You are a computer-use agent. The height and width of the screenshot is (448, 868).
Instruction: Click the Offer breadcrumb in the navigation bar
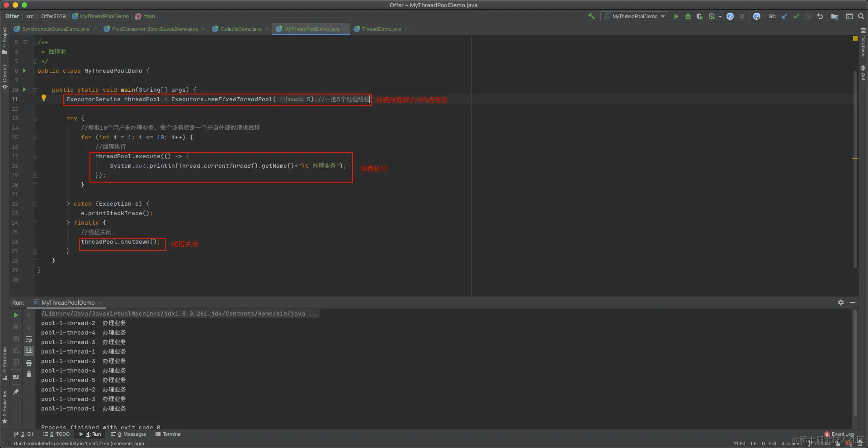(x=12, y=16)
